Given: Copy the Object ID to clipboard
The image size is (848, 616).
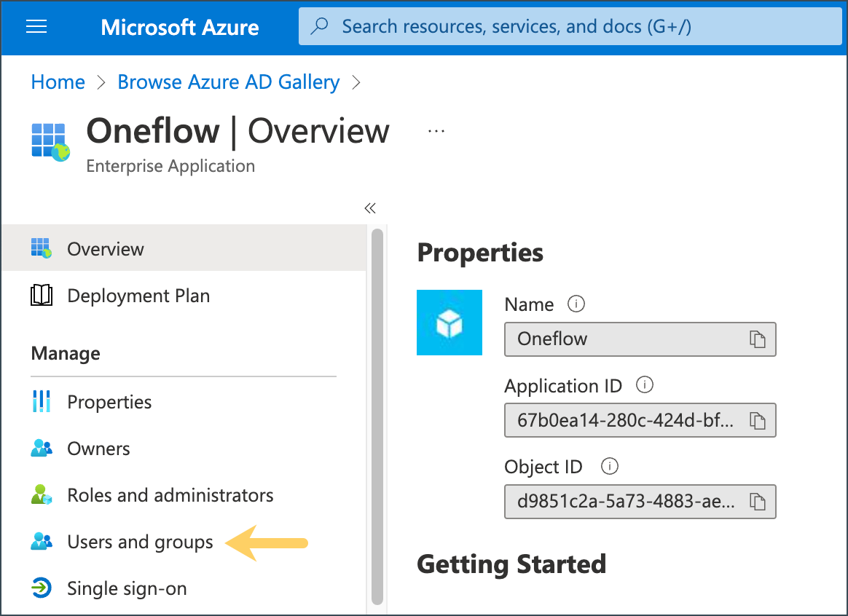Looking at the screenshot, I should tap(757, 502).
